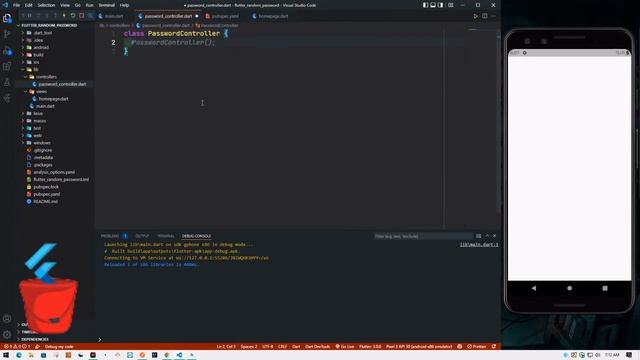Close the bottom panel
The image size is (640, 360).
tap(495, 236)
